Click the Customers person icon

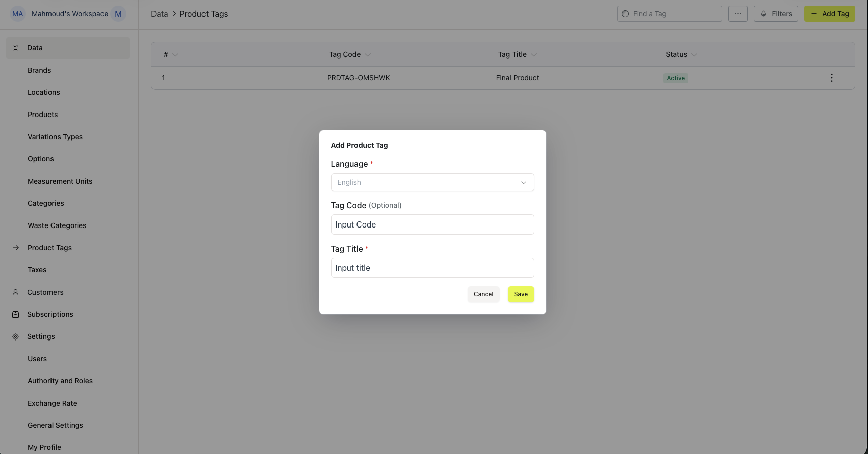pyautogui.click(x=16, y=292)
